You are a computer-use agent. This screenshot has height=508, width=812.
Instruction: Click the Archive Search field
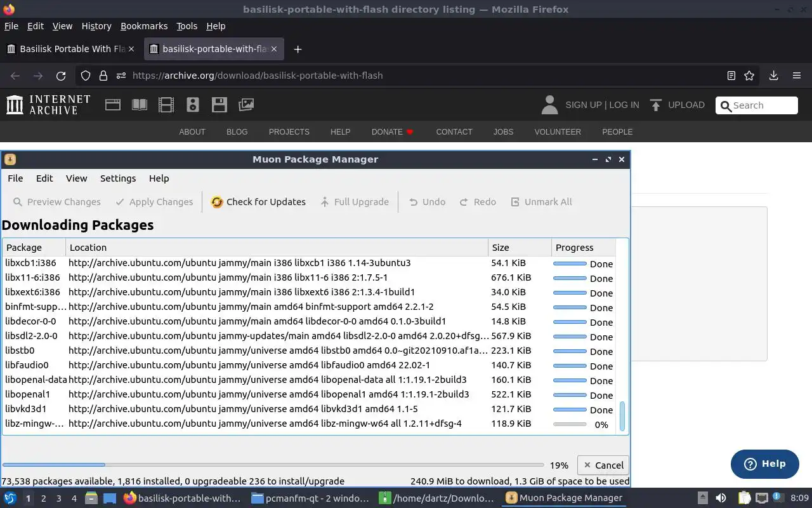(x=757, y=105)
